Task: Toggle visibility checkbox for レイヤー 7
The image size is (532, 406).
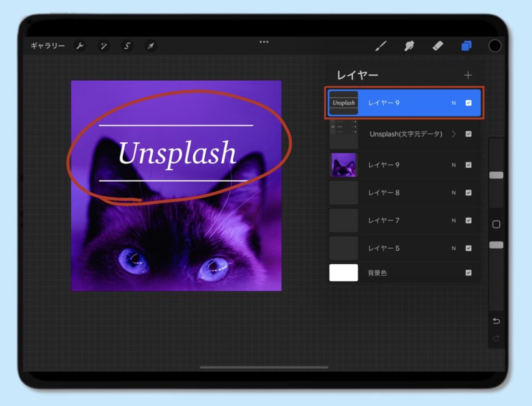Action: tap(469, 221)
